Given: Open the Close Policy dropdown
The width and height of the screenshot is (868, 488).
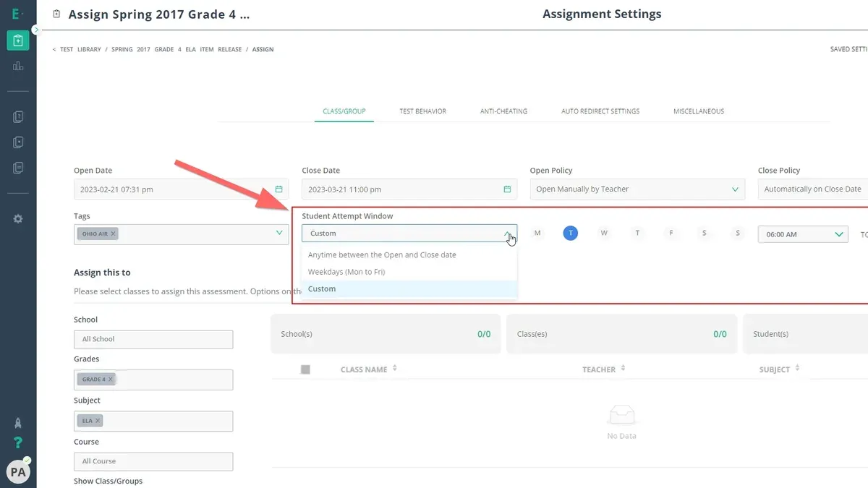Looking at the screenshot, I should [x=813, y=189].
